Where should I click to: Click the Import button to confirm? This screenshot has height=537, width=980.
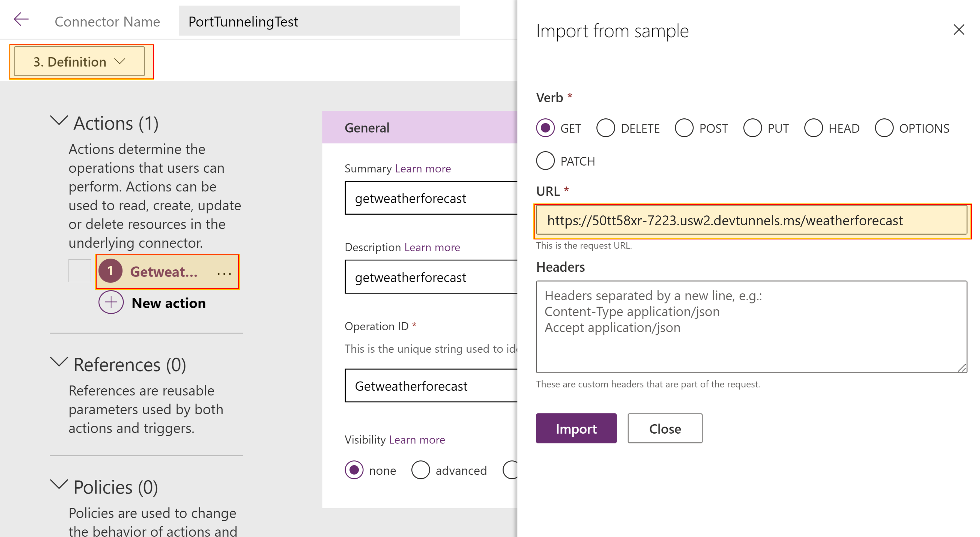point(575,428)
